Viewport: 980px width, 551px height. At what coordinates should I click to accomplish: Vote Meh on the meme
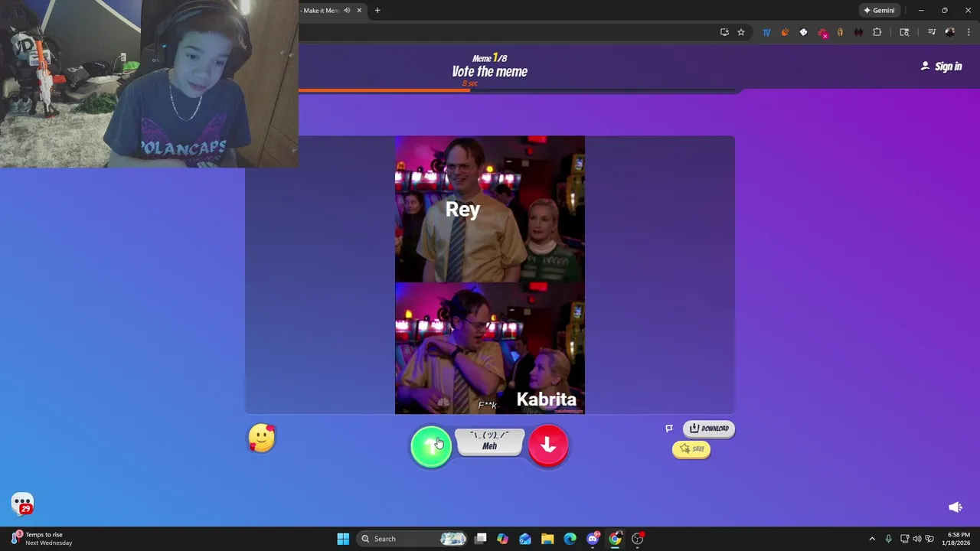pos(490,442)
